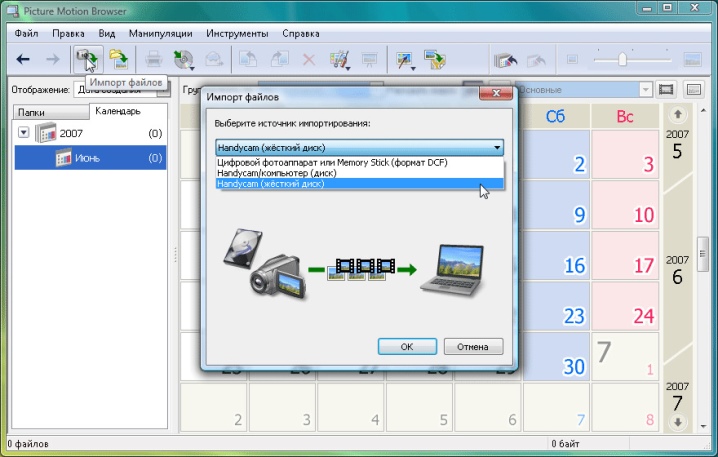This screenshot has height=457, width=718.
Task: Select Sunday June 3 in calendar
Action: tap(625, 154)
